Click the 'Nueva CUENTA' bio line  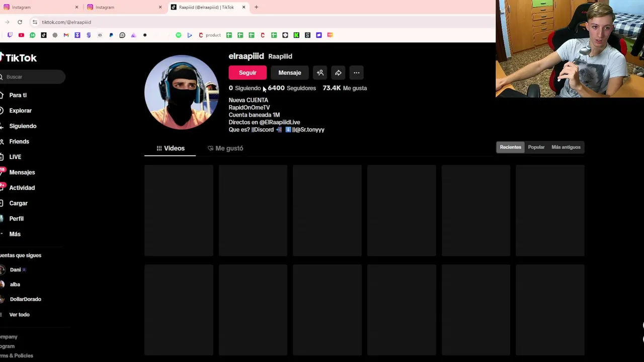(x=249, y=100)
